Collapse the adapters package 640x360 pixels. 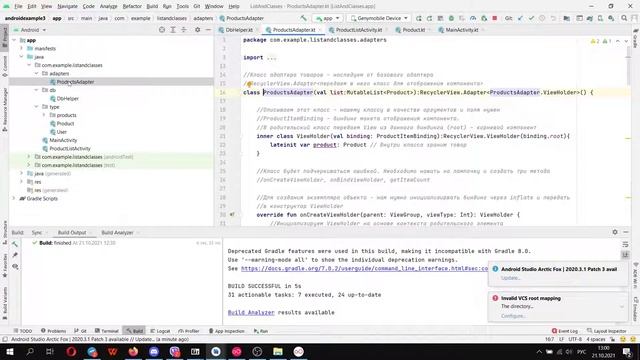coord(36,73)
